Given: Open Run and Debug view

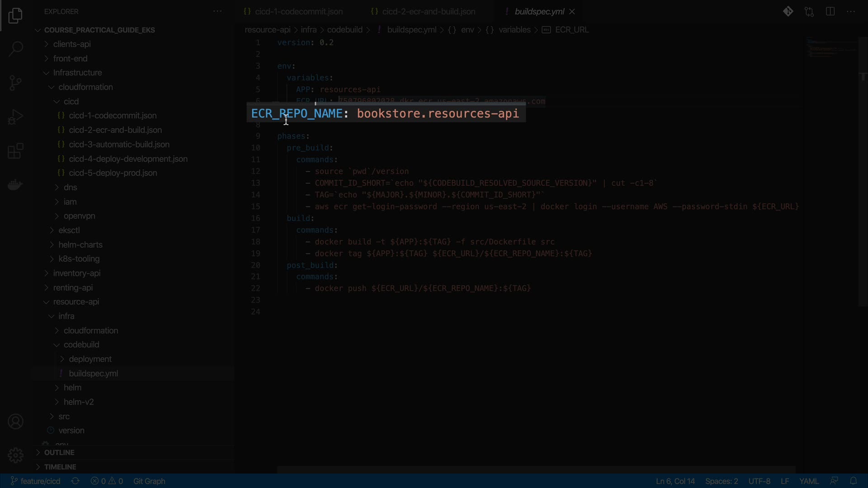Looking at the screenshot, I should click(x=15, y=117).
